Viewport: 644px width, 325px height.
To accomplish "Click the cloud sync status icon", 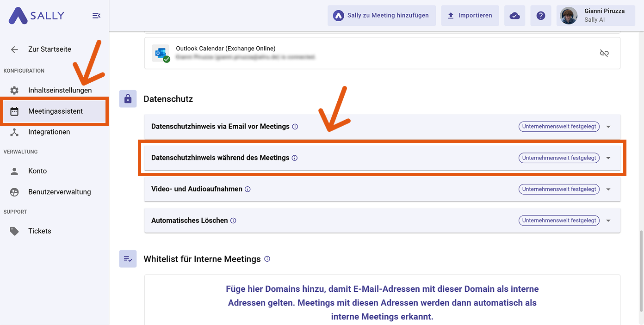I will click(514, 16).
